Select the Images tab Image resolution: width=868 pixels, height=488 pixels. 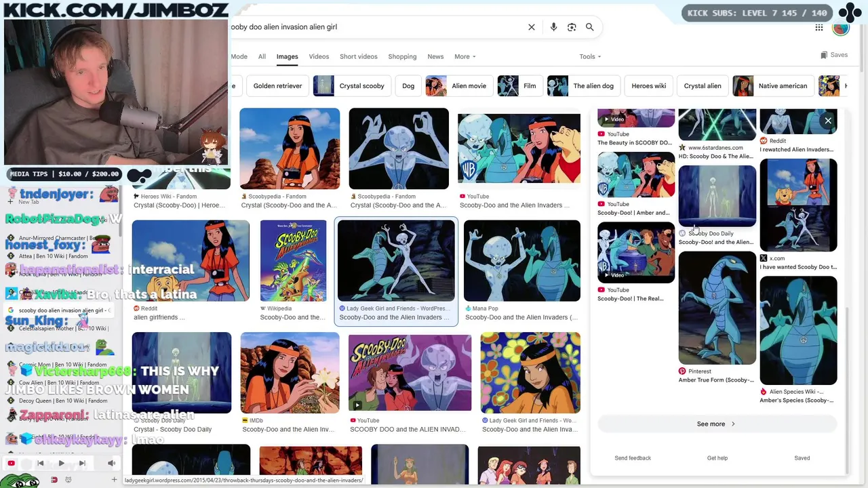point(287,56)
